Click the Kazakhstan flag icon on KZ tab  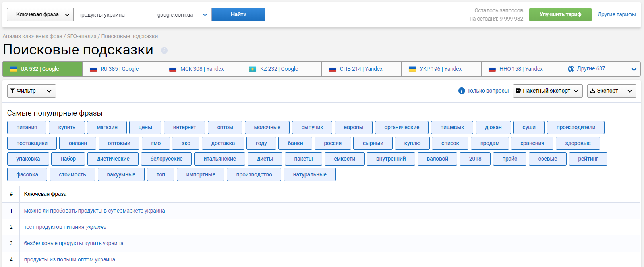252,69
